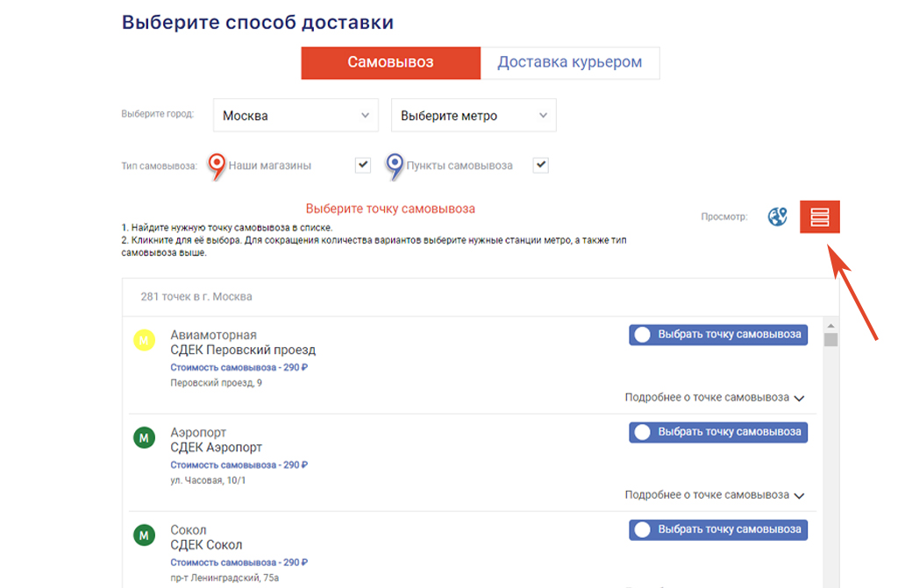Click the Аэропорт pickup cost 290 ₽ text
Image resolution: width=898 pixels, height=588 pixels.
[239, 465]
